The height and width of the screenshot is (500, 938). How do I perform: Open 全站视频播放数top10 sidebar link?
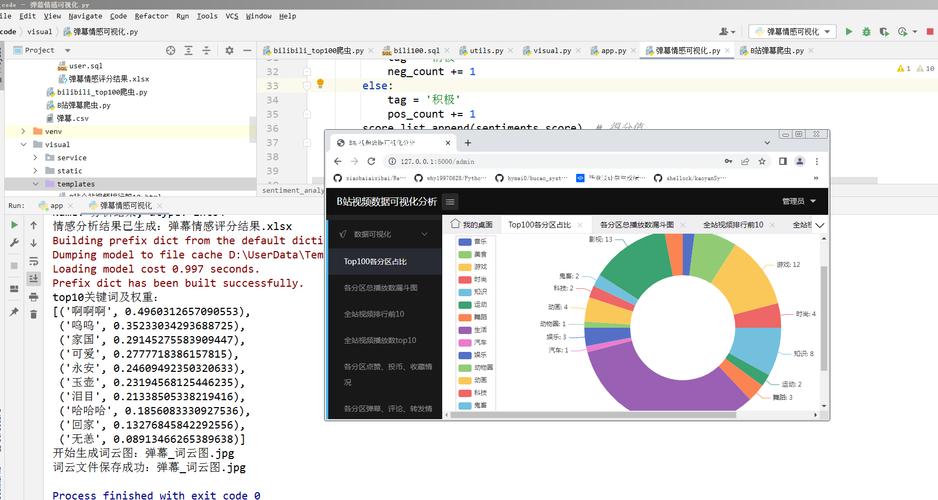385,340
